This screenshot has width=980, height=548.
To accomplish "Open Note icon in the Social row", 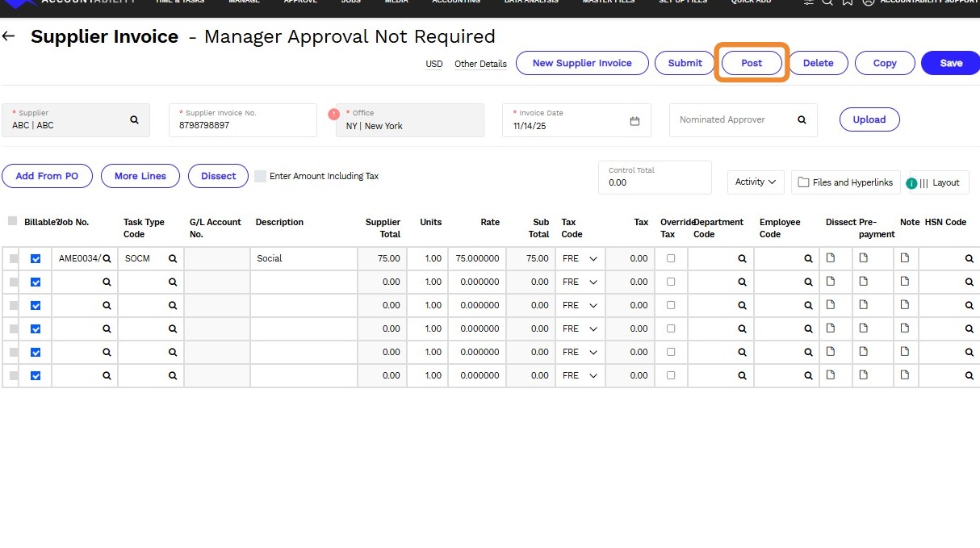I will tap(904, 258).
